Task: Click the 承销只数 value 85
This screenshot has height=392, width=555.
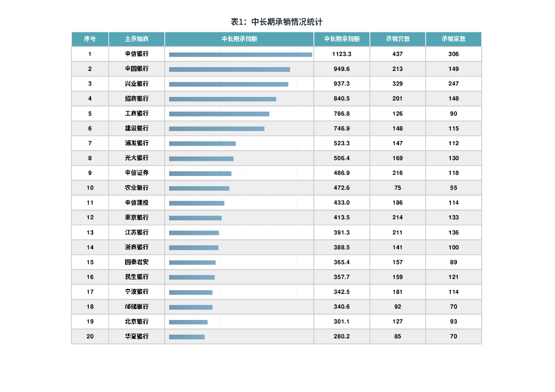Action: pos(397,336)
